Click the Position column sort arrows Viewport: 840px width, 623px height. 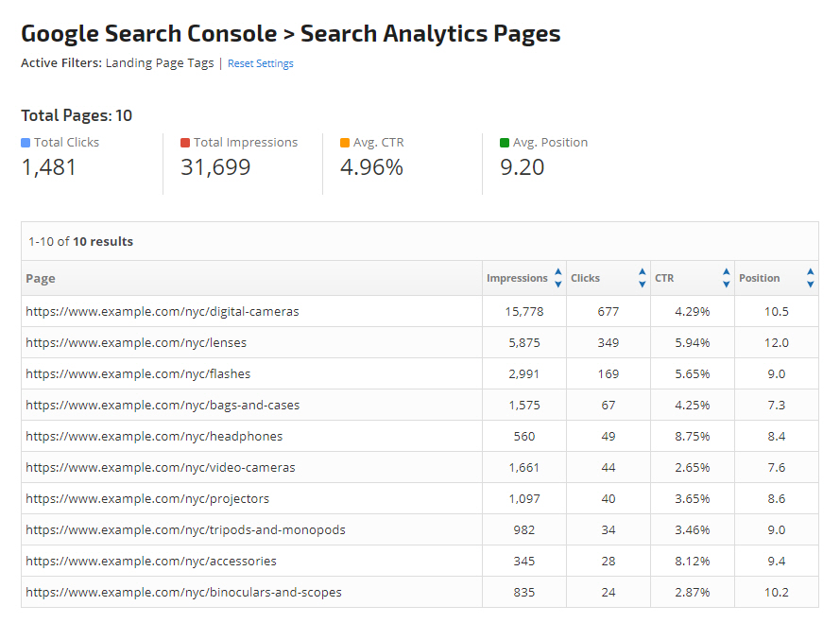(810, 278)
